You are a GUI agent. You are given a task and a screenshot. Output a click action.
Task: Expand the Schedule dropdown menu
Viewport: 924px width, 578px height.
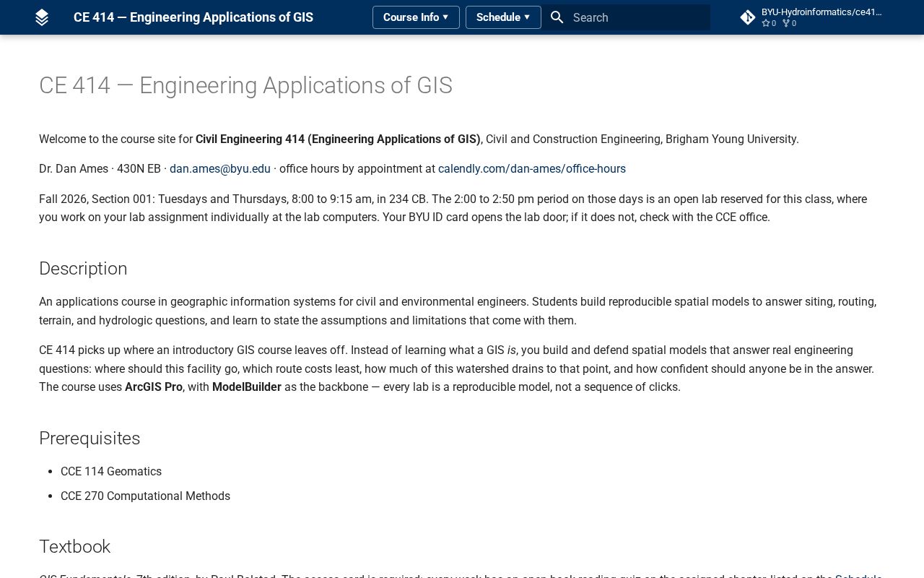[503, 17]
